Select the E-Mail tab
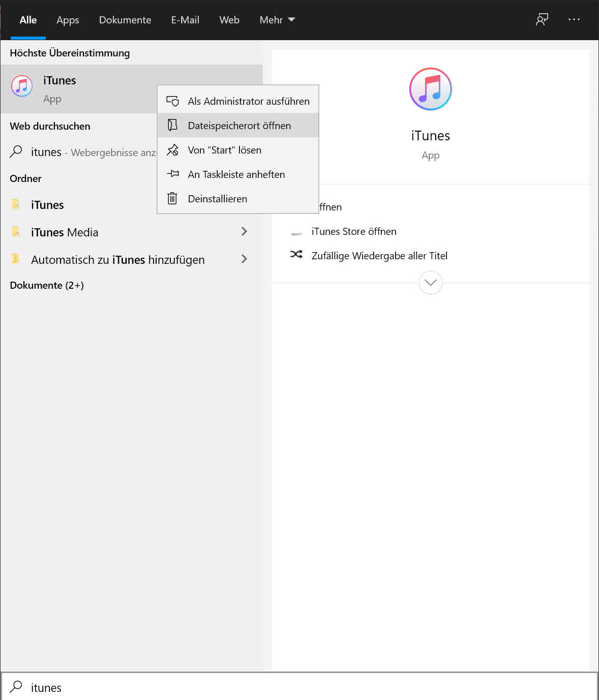This screenshot has width=599, height=700. tap(185, 20)
